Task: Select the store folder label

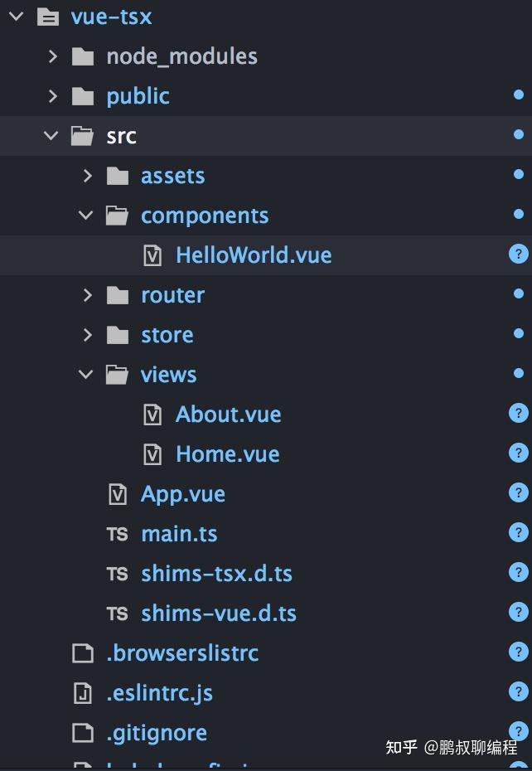Action: pos(167,335)
